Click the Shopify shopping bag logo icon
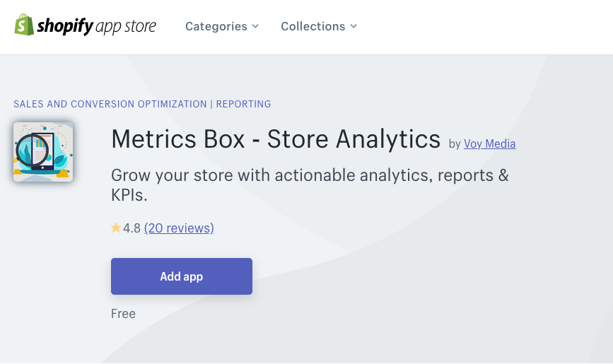This screenshot has width=613, height=364. [x=24, y=25]
